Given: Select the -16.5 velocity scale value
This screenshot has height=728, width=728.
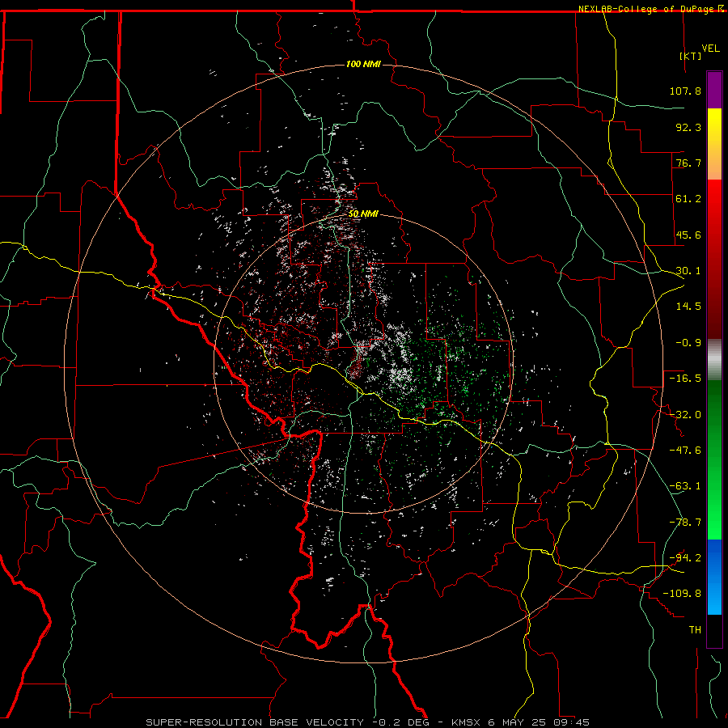Looking at the screenshot, I should tap(685, 379).
